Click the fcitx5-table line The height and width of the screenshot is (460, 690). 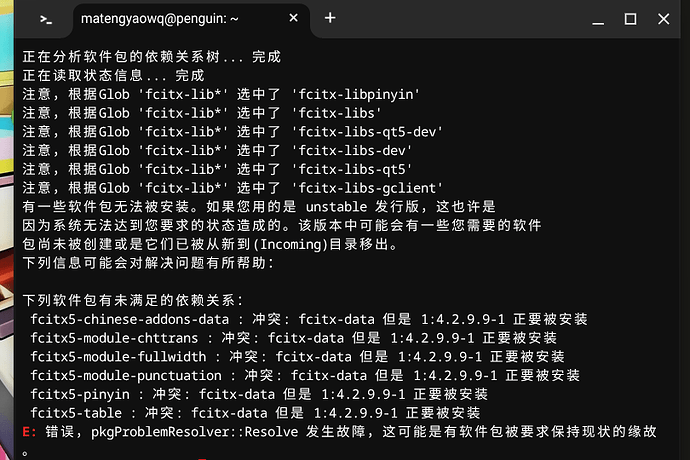click(x=255, y=413)
